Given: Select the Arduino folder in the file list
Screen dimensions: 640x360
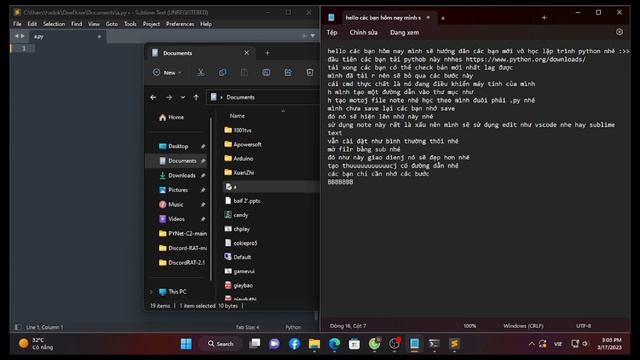Looking at the screenshot, I should [239, 158].
